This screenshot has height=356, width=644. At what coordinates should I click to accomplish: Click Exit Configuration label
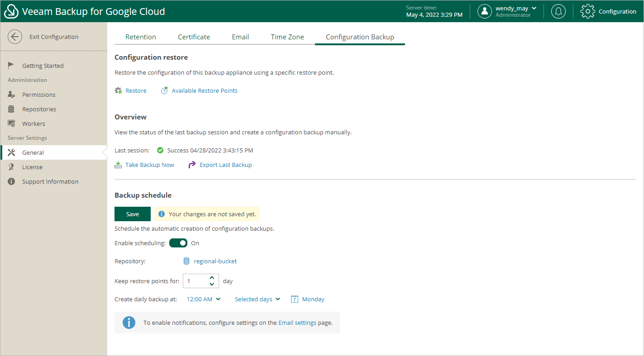click(54, 37)
